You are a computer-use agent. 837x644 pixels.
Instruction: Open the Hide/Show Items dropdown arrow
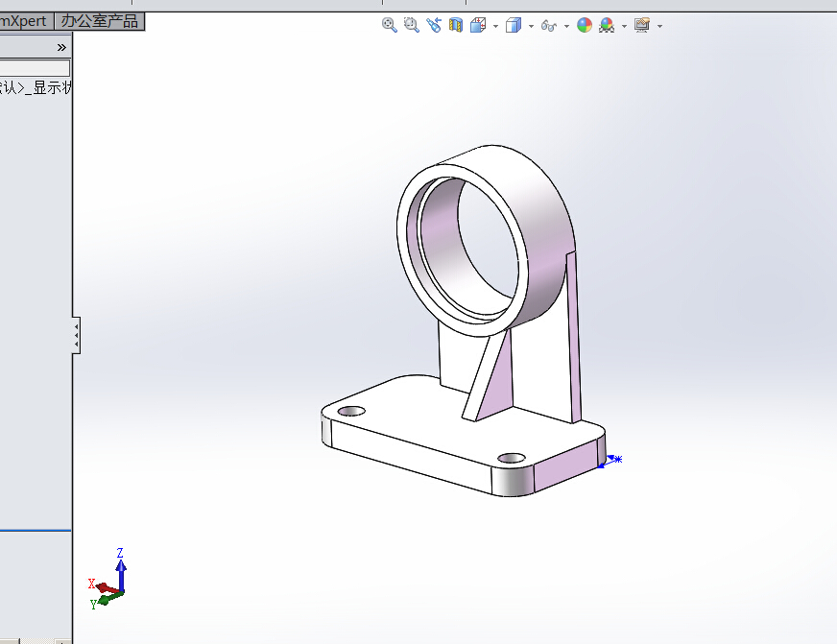[566, 26]
